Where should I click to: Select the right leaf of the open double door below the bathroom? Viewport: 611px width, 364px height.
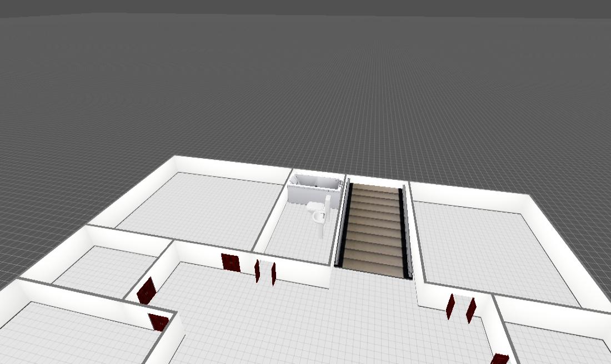274,274
